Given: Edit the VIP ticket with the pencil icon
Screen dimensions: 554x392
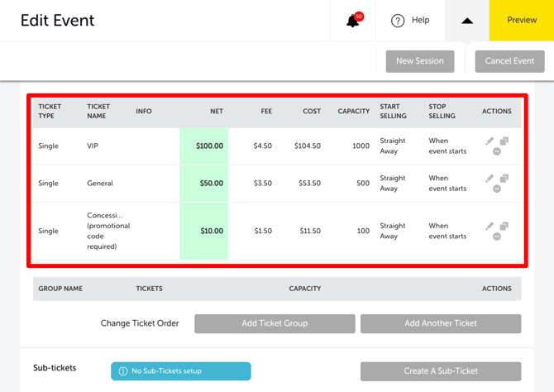Looking at the screenshot, I should click(x=490, y=141).
